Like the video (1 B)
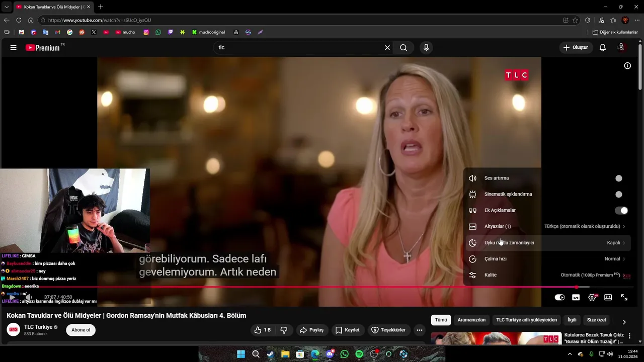 [x=263, y=330]
